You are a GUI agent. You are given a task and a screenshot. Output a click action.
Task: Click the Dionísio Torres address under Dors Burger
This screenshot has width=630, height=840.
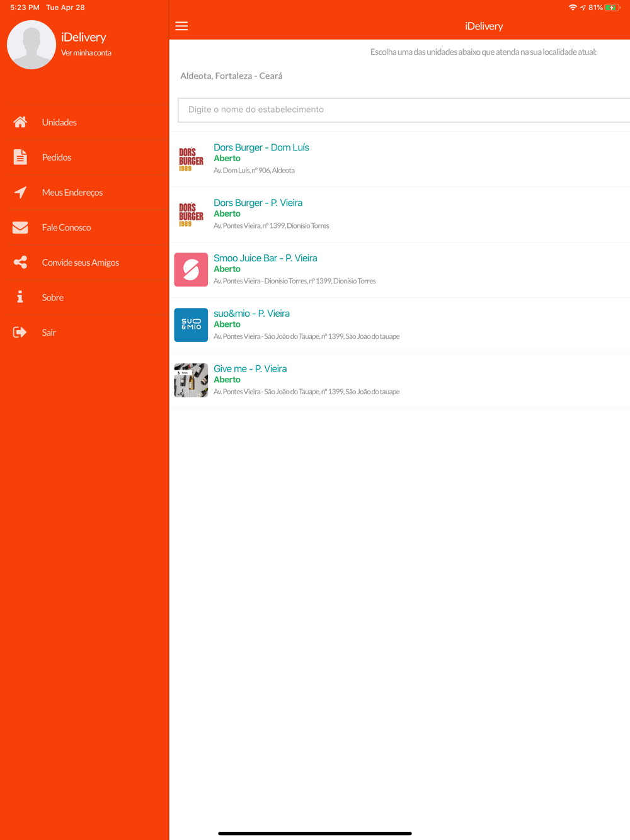(x=271, y=226)
